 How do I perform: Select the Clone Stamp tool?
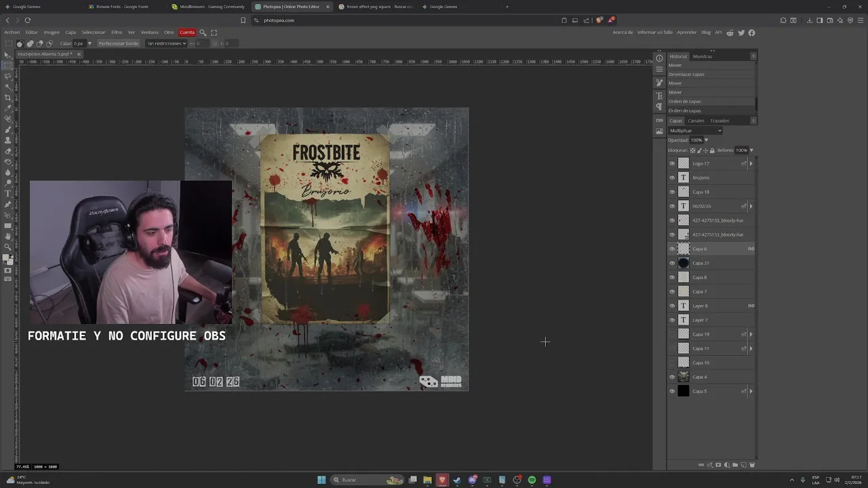(8, 140)
